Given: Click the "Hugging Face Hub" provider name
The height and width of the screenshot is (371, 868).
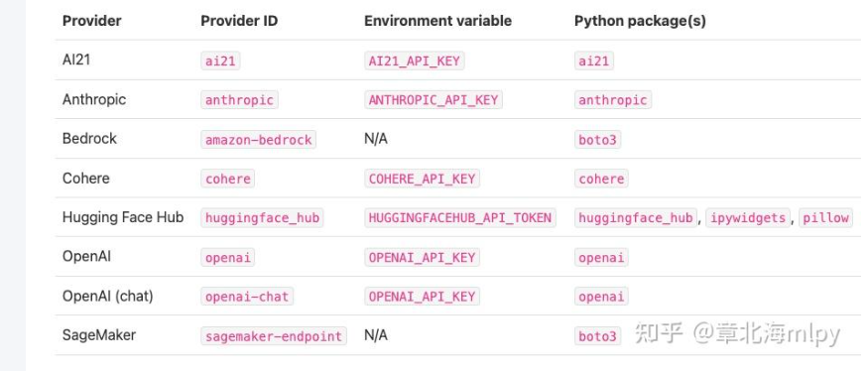Looking at the screenshot, I should pos(122,217).
